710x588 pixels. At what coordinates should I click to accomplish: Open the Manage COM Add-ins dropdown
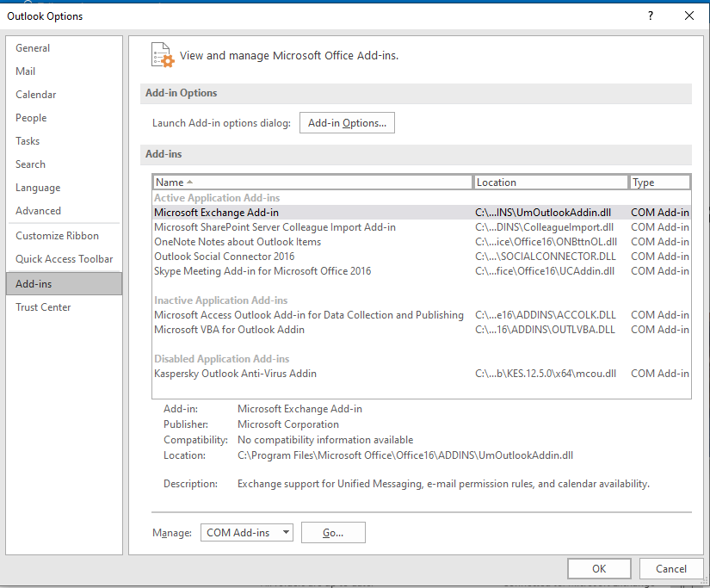tap(247, 533)
